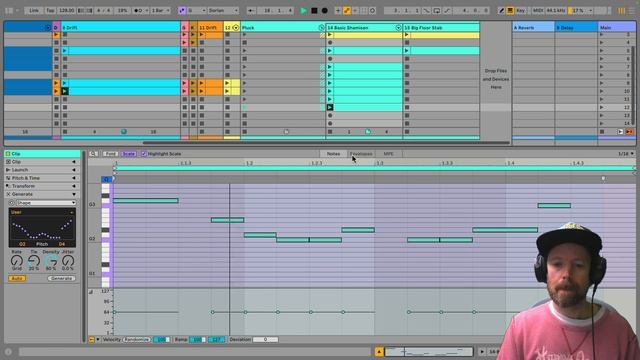
Task: Toggle the automation arm button (orange)
Action: point(347,11)
